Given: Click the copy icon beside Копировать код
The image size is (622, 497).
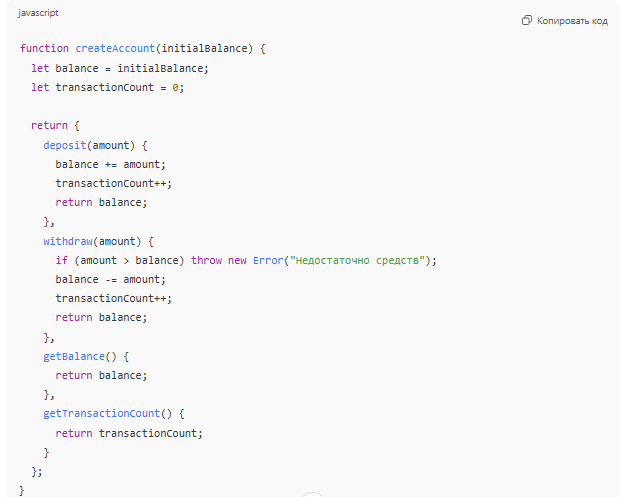Looking at the screenshot, I should coord(527,21).
